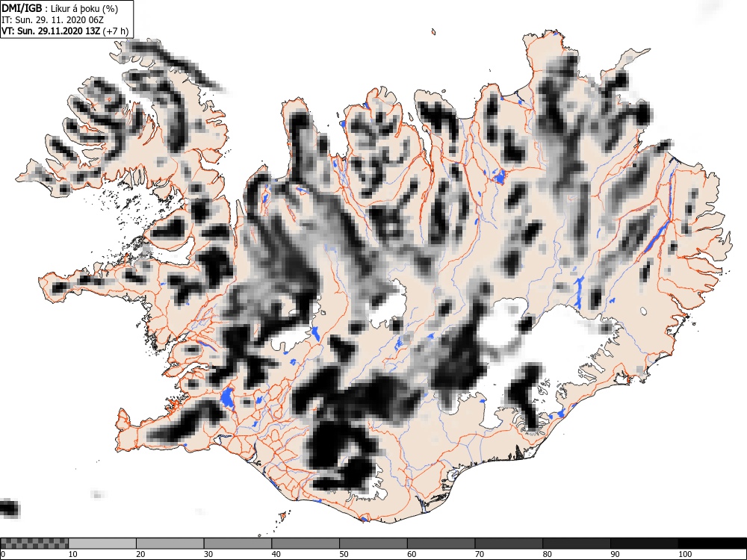Viewport: 747px width, 560px height.
Task: Pick the 10–20% light gray legend swatch
Action: point(102,544)
